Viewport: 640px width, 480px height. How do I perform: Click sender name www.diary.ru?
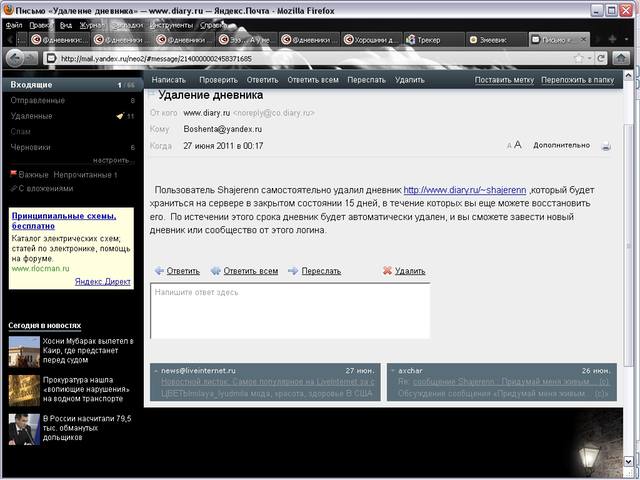pyautogui.click(x=207, y=113)
